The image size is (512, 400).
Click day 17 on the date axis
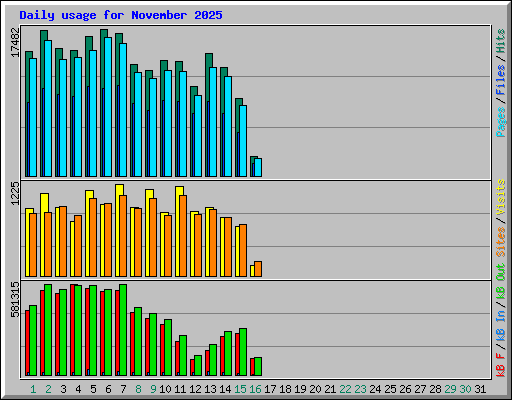point(270,389)
